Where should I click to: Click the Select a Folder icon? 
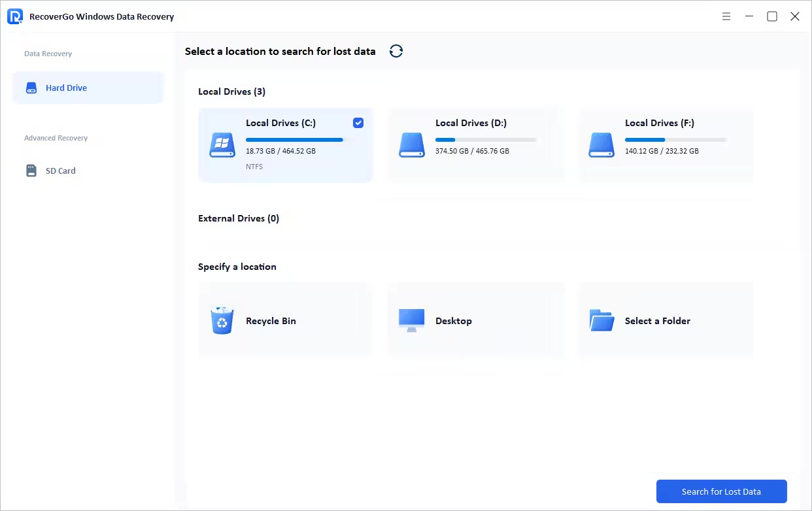tap(601, 321)
